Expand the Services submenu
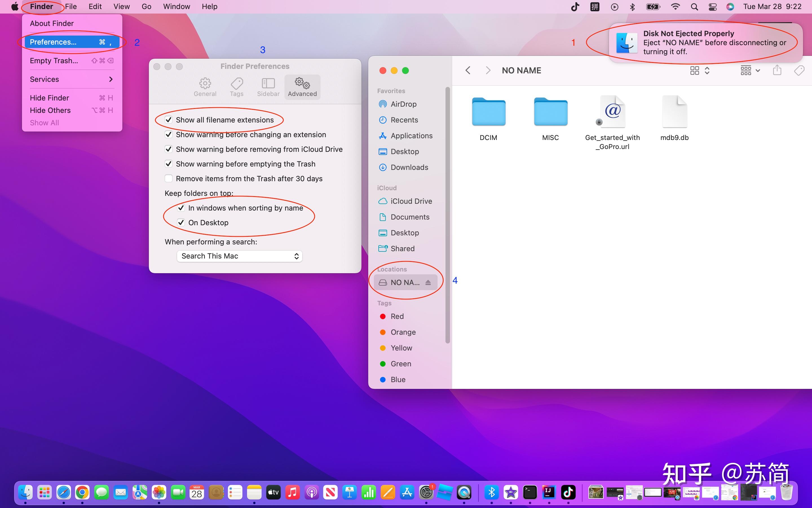The width and height of the screenshot is (812, 508). coord(72,79)
